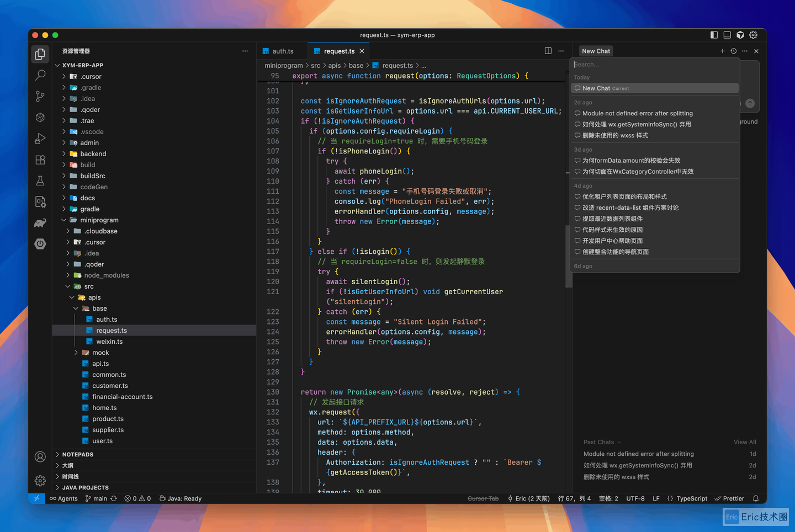Open Agents in the status bar
This screenshot has height=532, width=795.
click(x=63, y=498)
